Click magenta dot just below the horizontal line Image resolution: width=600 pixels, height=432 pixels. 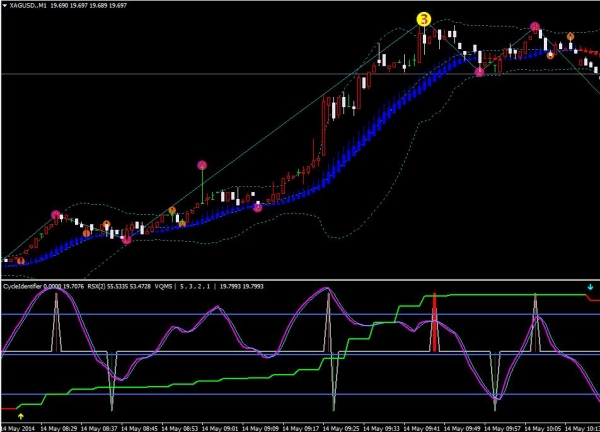pos(479,72)
